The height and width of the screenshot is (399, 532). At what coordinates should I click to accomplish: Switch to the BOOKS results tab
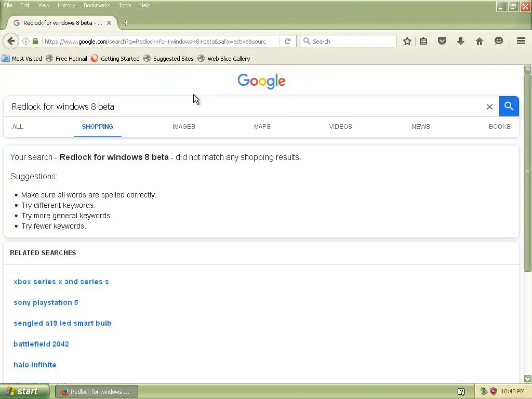click(499, 127)
